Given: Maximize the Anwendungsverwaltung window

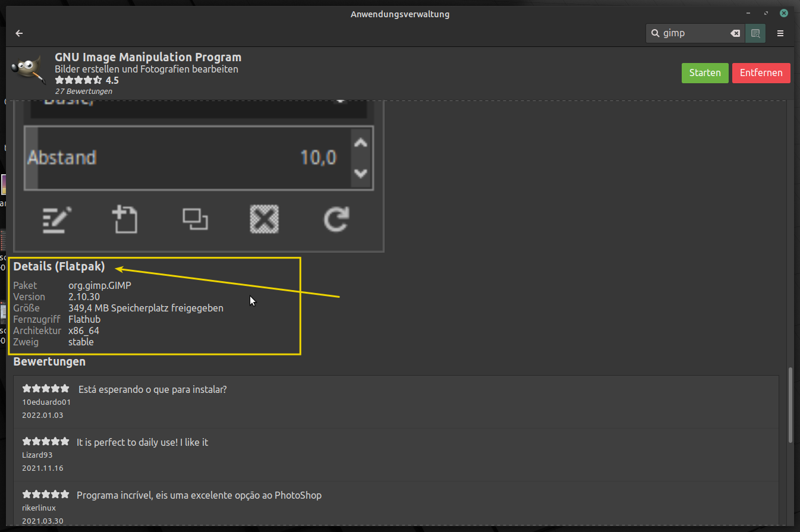Looking at the screenshot, I should 767,13.
